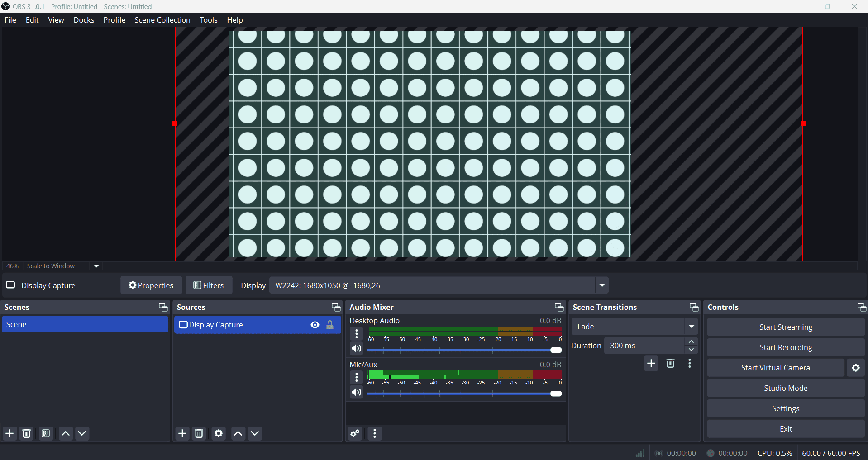
Task: Undock the Controls panel
Action: (862, 307)
